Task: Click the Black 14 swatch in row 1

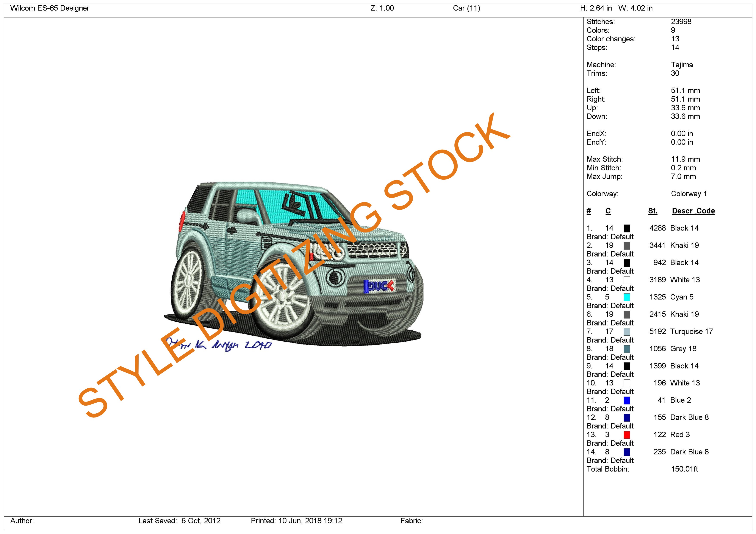Action: [x=627, y=228]
